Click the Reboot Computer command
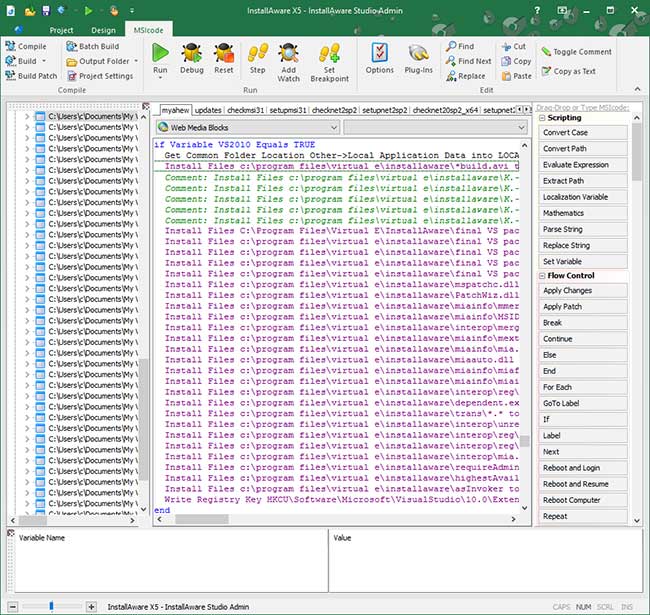 (x=582, y=500)
